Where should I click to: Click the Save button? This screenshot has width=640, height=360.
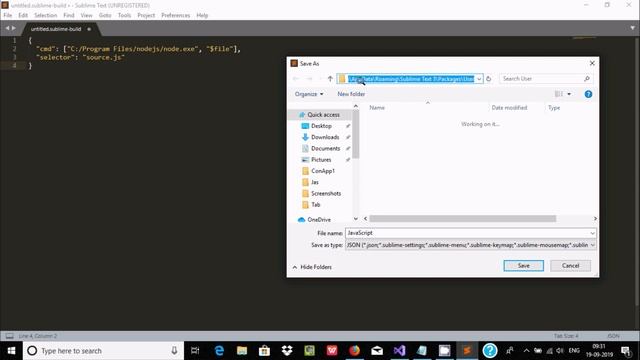pyautogui.click(x=524, y=266)
